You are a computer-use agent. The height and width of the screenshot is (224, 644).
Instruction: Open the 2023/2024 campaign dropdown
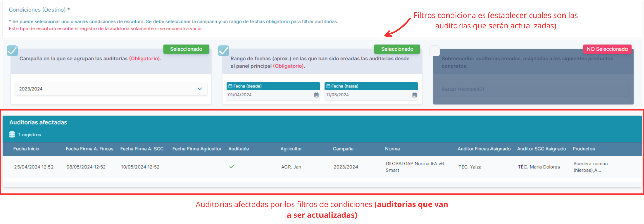(x=111, y=89)
